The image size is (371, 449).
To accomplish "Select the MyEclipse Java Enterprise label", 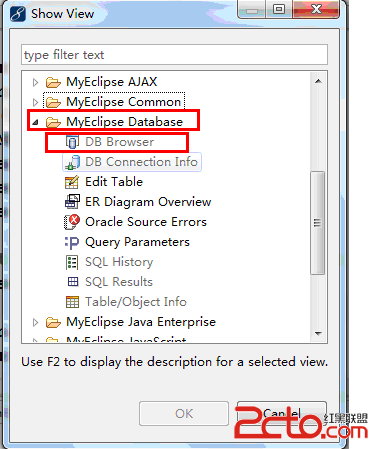I will (x=141, y=322).
